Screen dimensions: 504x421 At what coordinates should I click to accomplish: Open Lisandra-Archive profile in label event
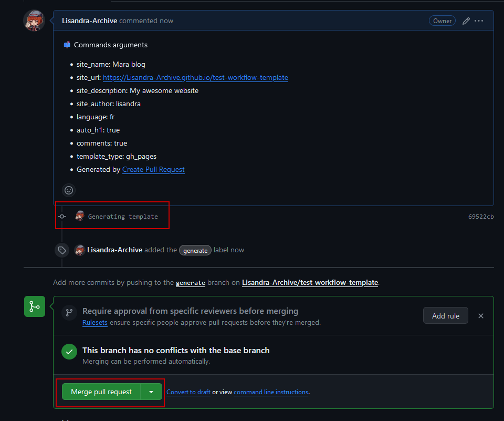pos(115,250)
